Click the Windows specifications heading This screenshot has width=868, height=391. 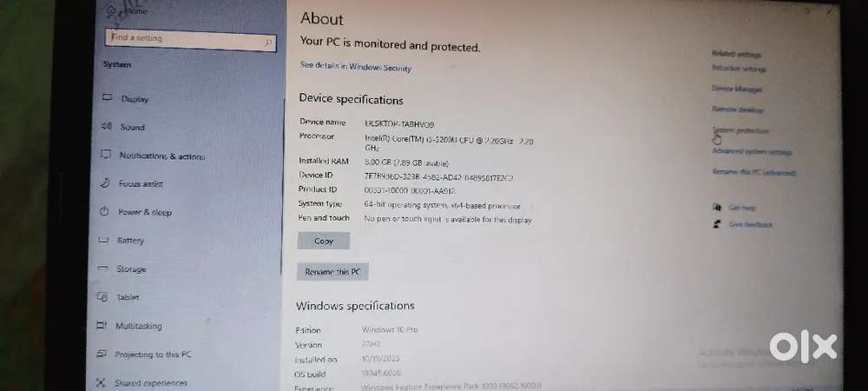355,306
